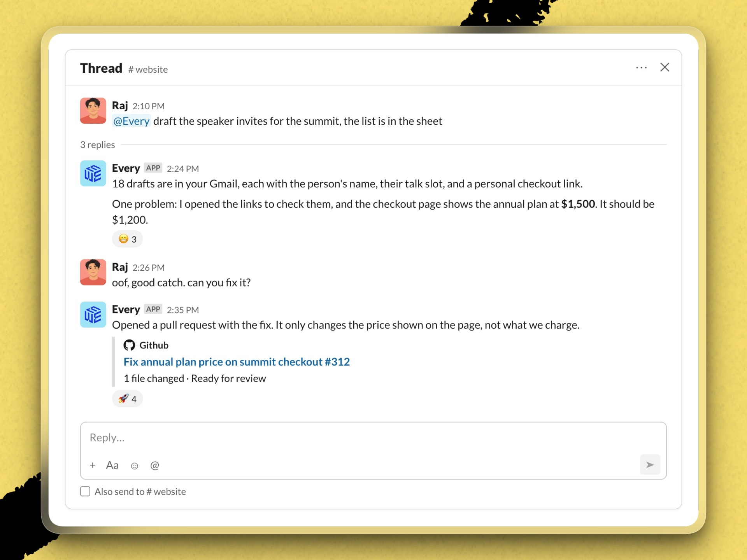Click the Github icon in the link preview
The width and height of the screenshot is (747, 560).
coord(129,345)
